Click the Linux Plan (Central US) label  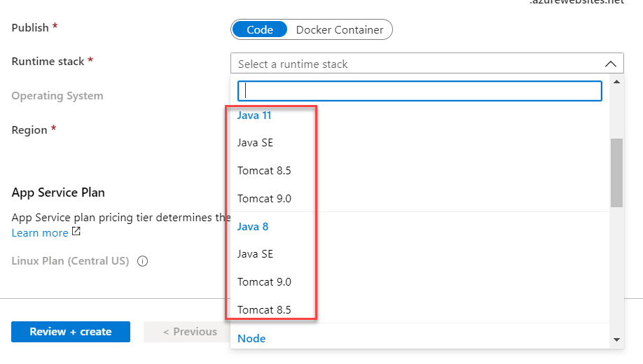point(70,261)
